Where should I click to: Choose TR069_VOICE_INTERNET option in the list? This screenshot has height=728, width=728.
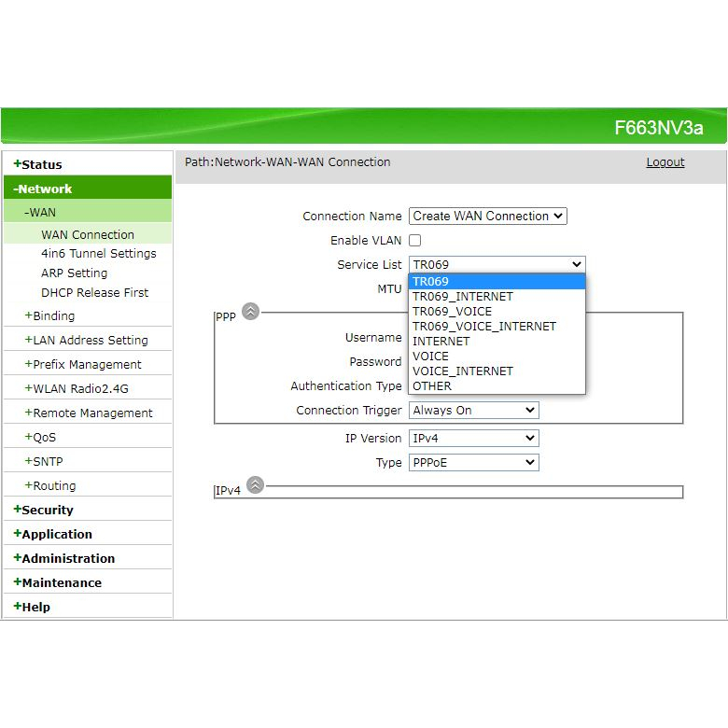click(x=483, y=327)
